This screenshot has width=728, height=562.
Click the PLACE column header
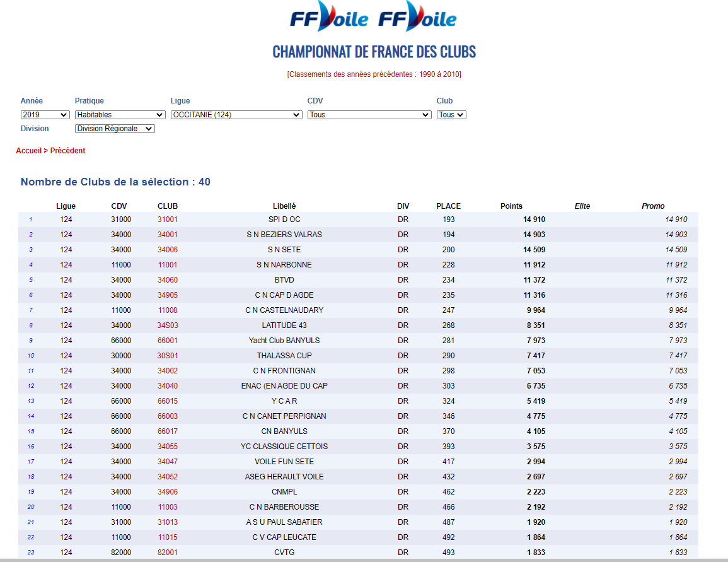449,206
